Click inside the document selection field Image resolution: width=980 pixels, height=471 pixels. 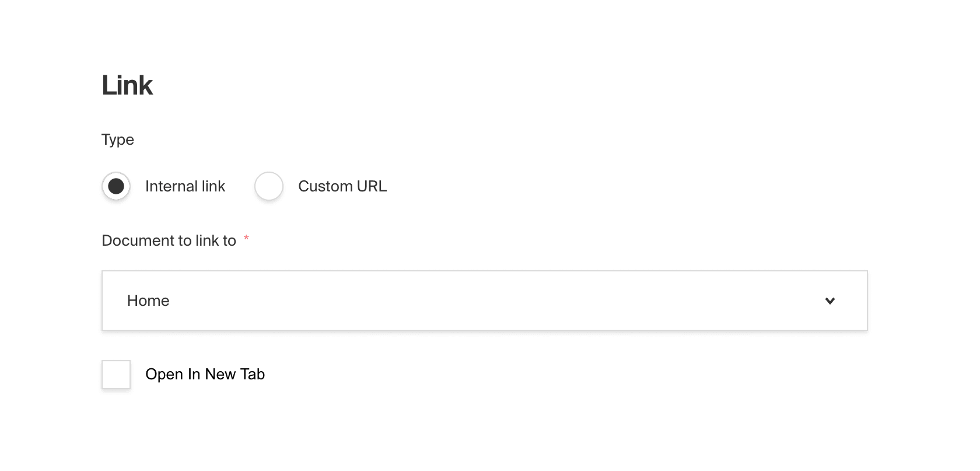coord(484,301)
